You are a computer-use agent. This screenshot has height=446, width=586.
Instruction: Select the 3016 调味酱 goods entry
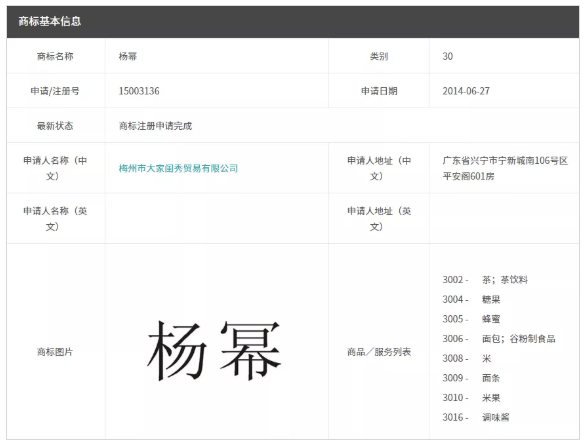tap(476, 417)
